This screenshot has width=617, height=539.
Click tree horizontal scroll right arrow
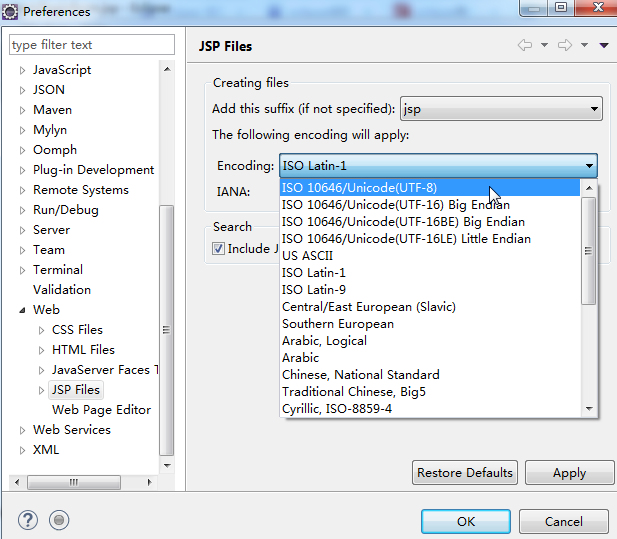[x=149, y=482]
